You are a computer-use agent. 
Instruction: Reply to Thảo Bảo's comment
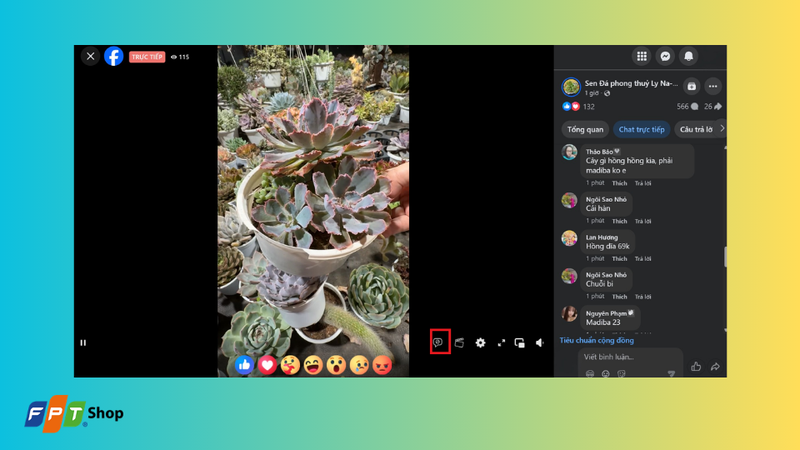(x=643, y=183)
